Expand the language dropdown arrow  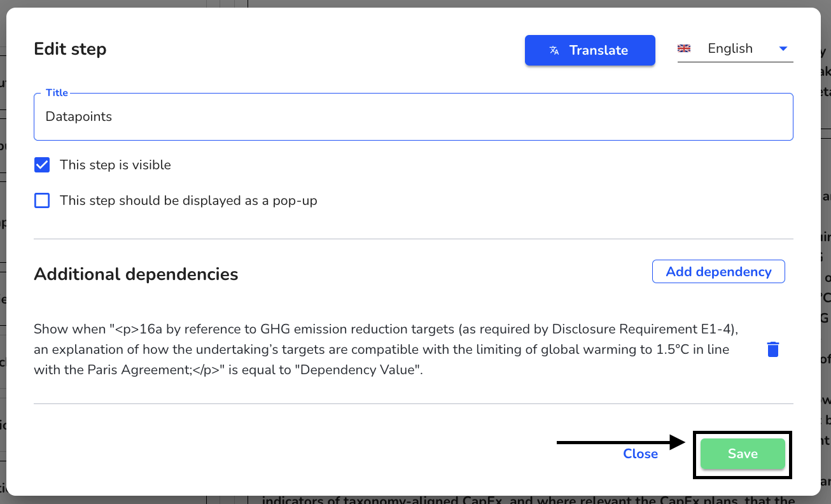coord(783,48)
